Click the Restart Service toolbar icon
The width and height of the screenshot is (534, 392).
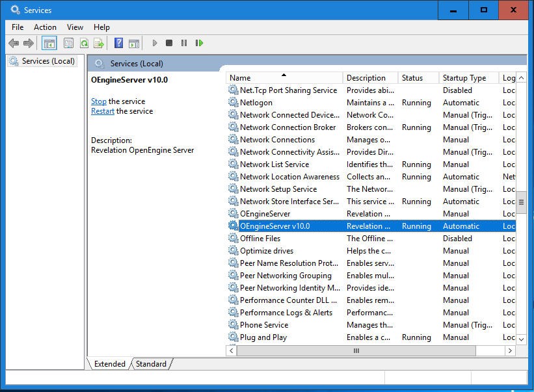pos(199,43)
